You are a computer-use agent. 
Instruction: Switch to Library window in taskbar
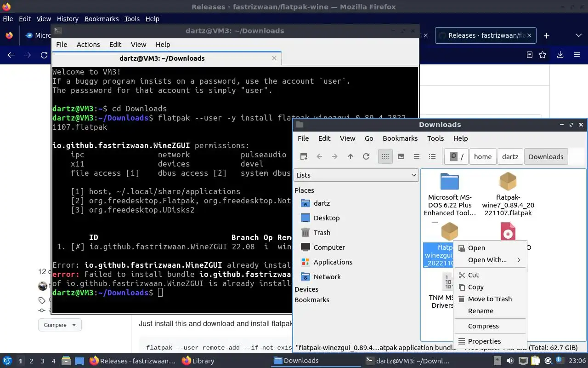(x=198, y=361)
